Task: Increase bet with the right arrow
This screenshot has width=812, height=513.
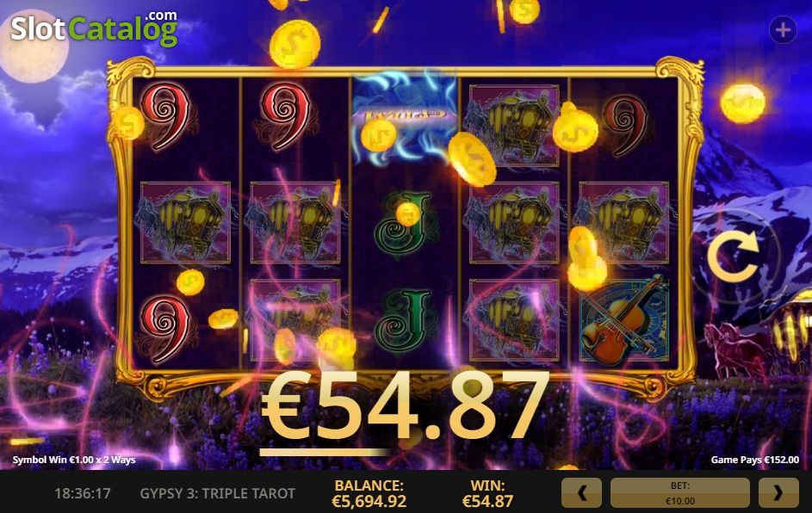Action: (x=778, y=493)
